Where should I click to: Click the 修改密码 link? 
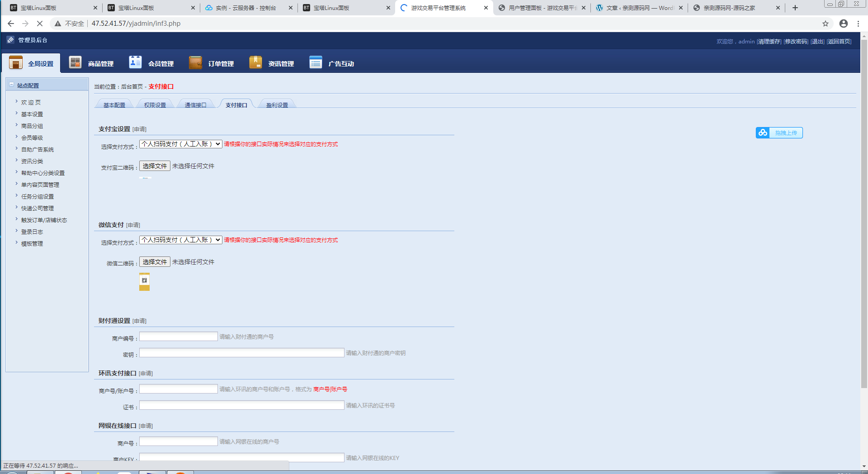pyautogui.click(x=796, y=42)
